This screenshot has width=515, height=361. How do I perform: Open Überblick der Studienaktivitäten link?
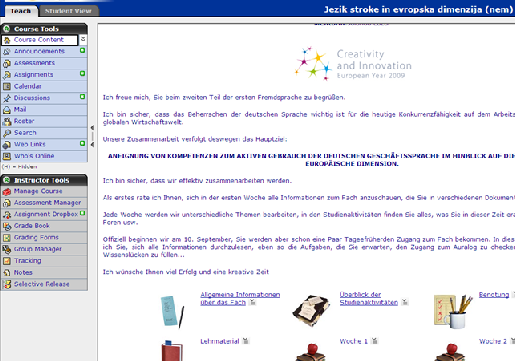(369, 298)
